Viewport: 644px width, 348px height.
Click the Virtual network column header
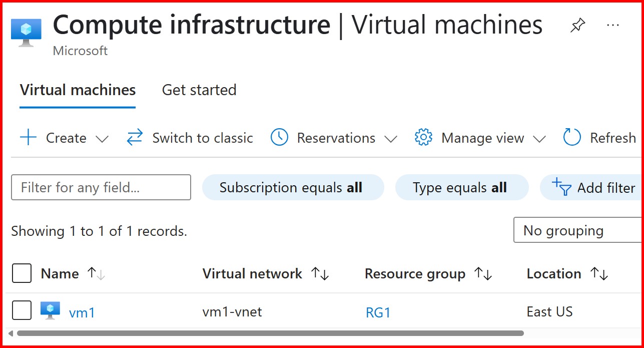pyautogui.click(x=252, y=274)
